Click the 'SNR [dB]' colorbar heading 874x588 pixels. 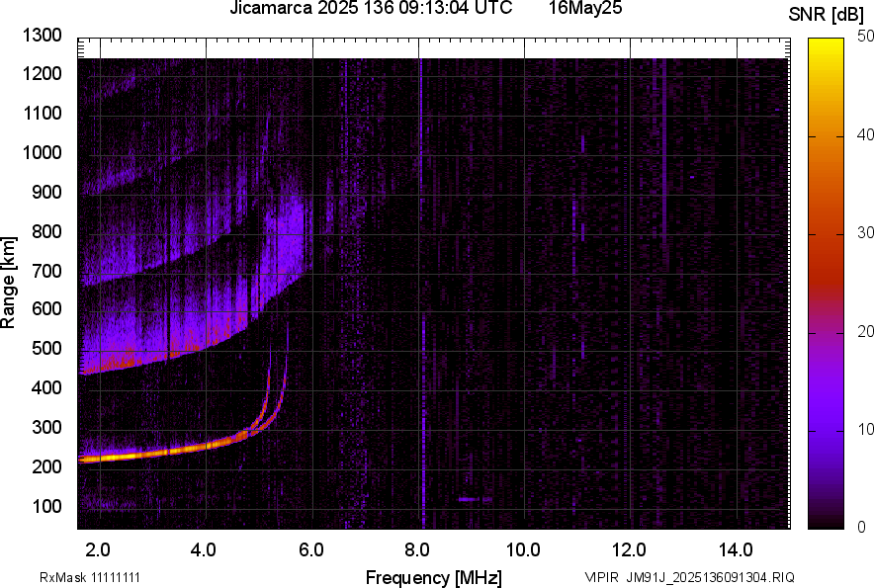(827, 13)
